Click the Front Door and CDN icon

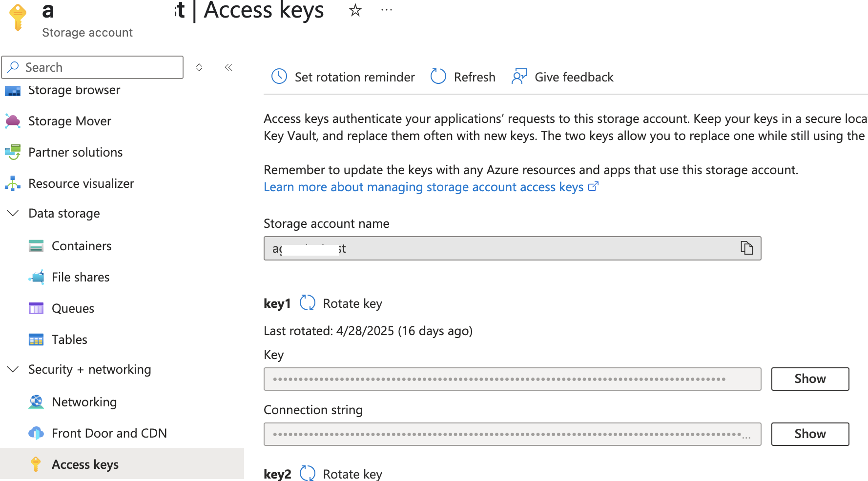[x=36, y=433]
